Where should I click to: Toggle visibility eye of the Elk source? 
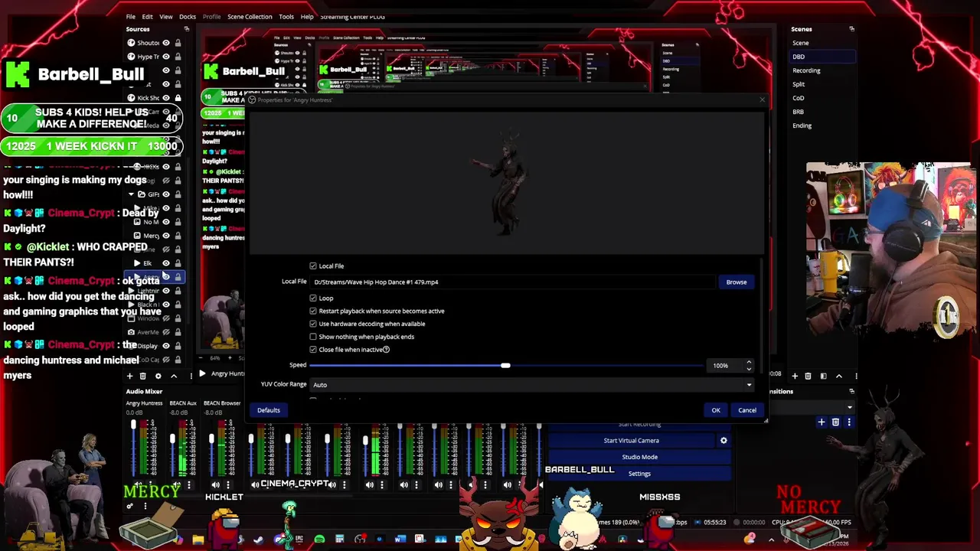166,263
